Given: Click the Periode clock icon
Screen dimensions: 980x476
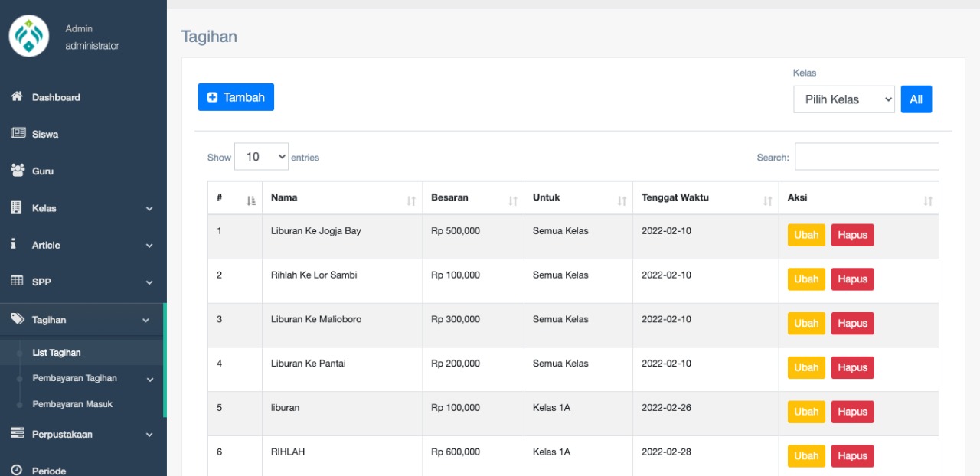Looking at the screenshot, I should tap(17, 470).
